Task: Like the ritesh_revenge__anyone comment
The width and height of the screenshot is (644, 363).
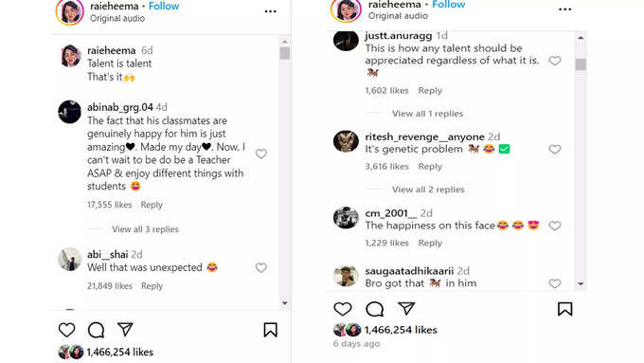Action: coord(555,149)
